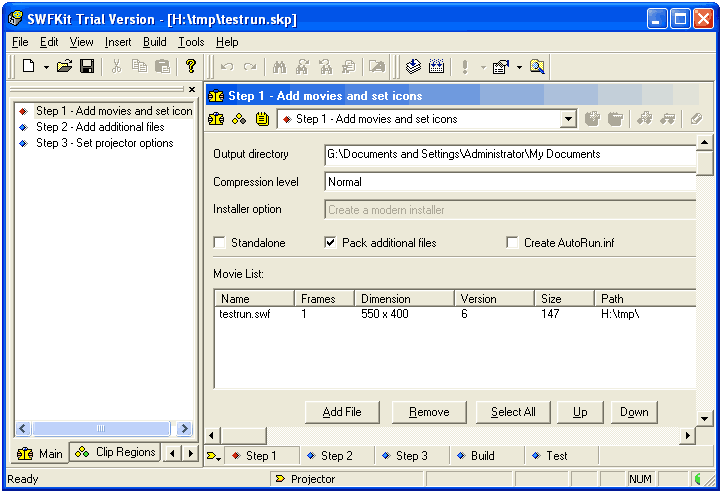The image size is (724, 494).
Task: Click the Find binoculars icon
Action: [279, 67]
